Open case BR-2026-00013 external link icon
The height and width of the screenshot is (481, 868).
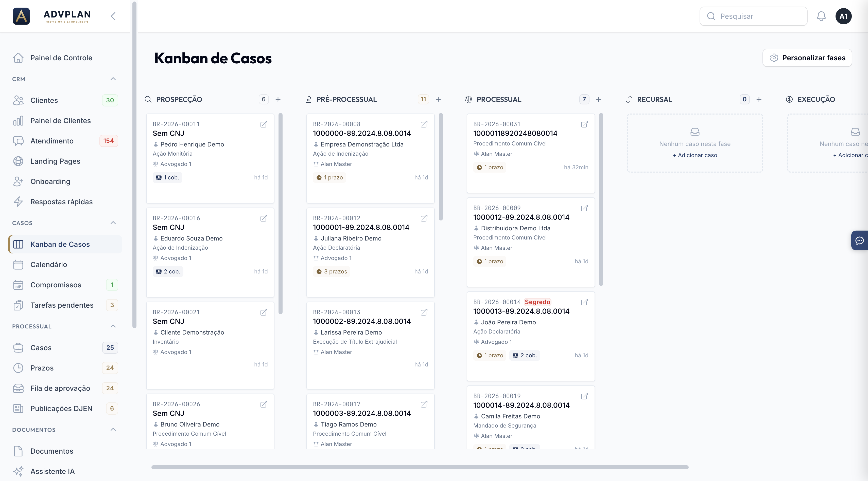[x=424, y=312]
